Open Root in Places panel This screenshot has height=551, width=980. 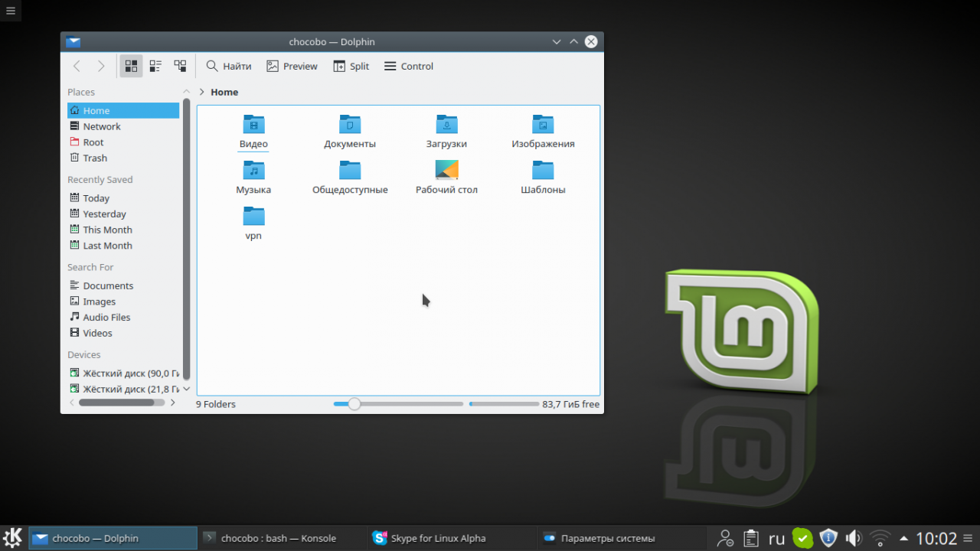pyautogui.click(x=123, y=142)
